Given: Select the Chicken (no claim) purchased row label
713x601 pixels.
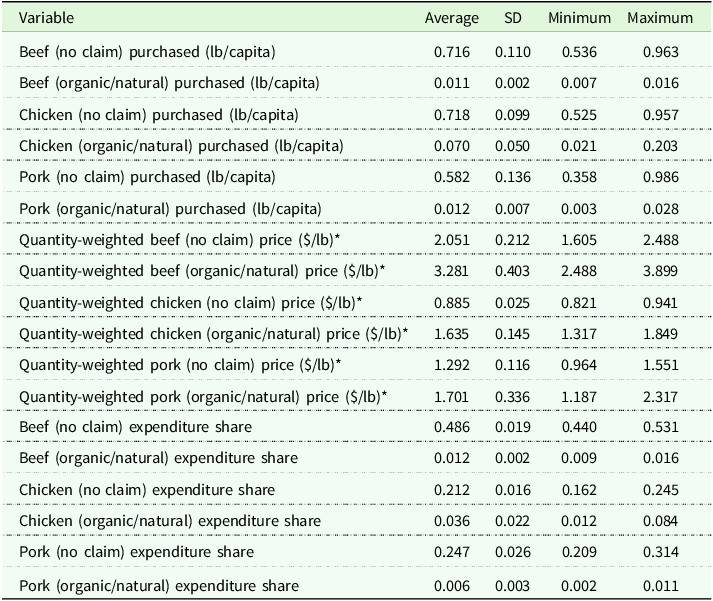Looking at the screenshot, I should tap(158, 114).
